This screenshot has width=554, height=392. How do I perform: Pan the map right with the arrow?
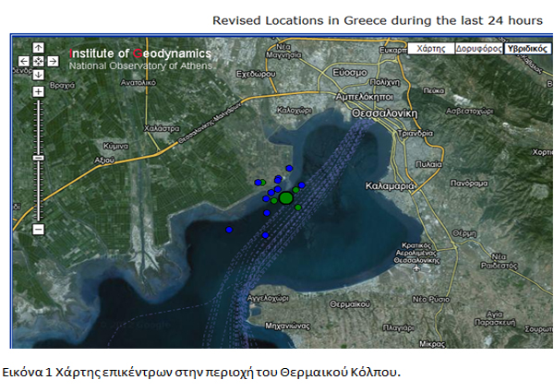point(52,61)
